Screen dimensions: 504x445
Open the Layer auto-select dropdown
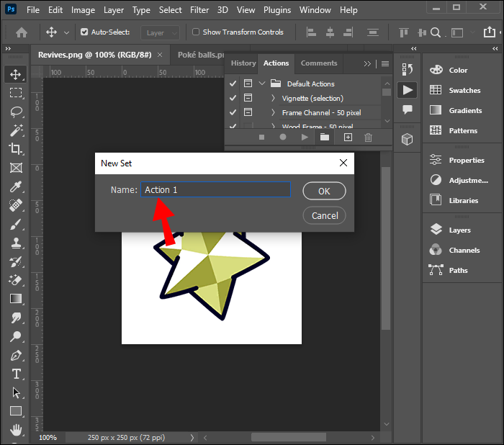[x=161, y=32]
